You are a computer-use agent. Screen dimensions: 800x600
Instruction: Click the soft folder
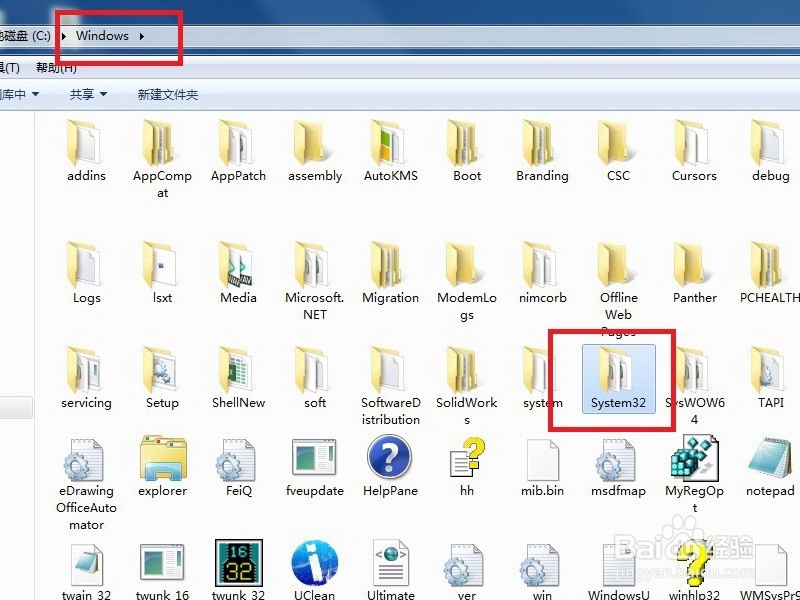pyautogui.click(x=315, y=378)
